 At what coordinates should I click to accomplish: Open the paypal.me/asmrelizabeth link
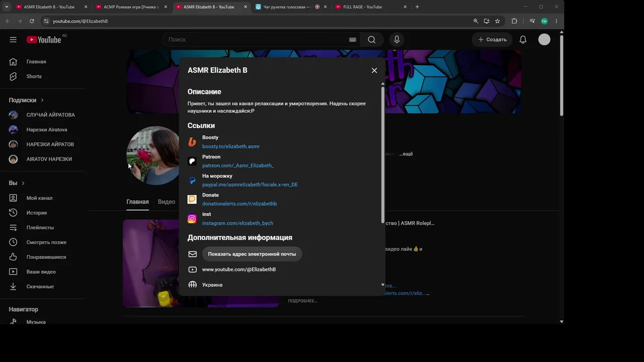(x=250, y=185)
